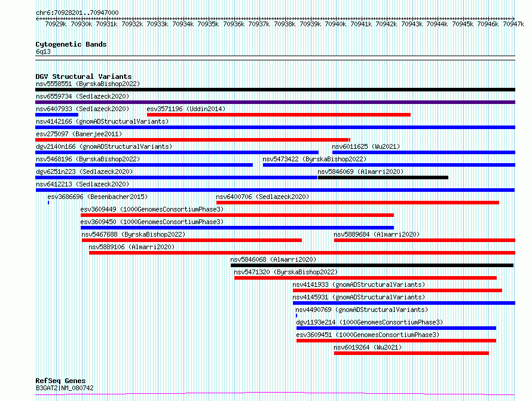
Task: Select the red nsv4141933 variant bar
Action: [398, 290]
